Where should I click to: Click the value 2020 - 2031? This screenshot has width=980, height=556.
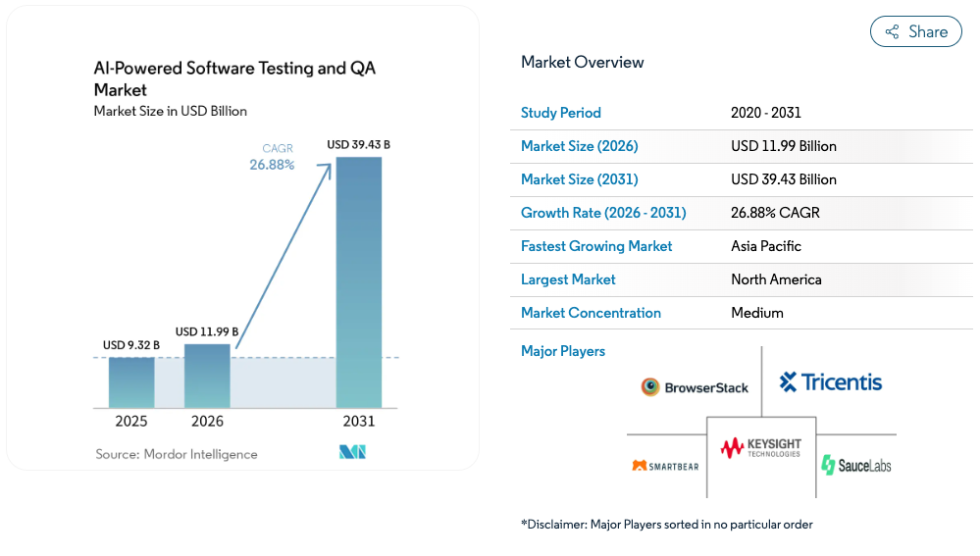click(x=765, y=113)
